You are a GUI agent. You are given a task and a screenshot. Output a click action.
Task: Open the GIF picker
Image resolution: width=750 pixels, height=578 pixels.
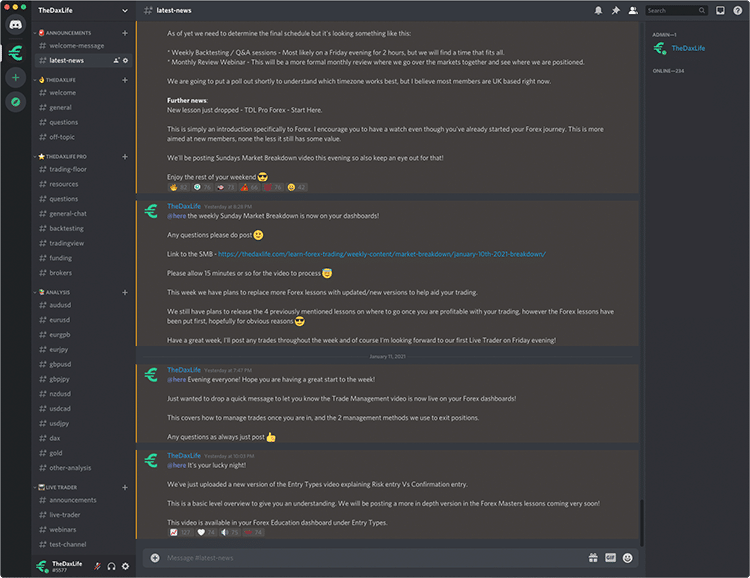click(x=610, y=557)
